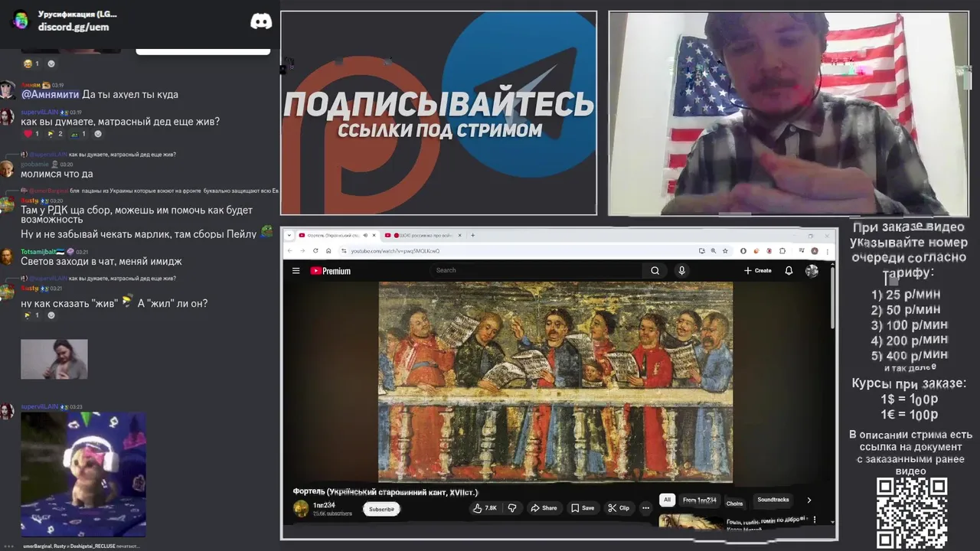980x551 pixels.
Task: Select the From 1nn234 chip
Action: tap(700, 500)
